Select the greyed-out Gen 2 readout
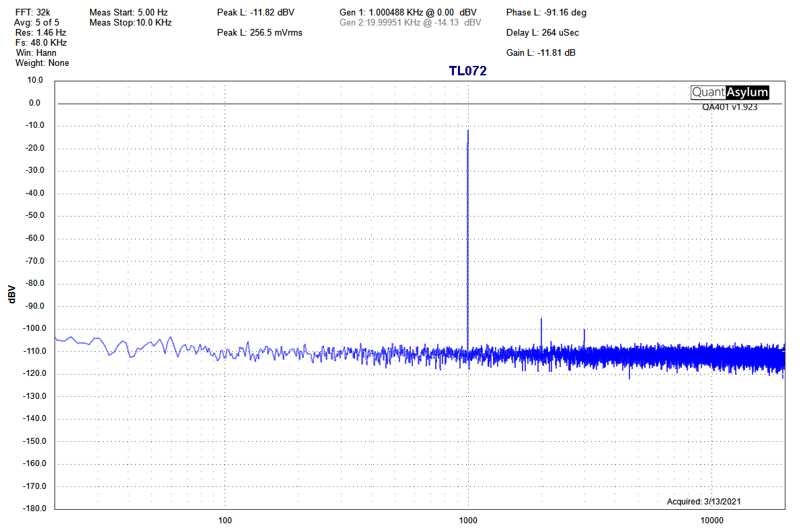Viewport: 807px width, 532px height. coord(410,22)
